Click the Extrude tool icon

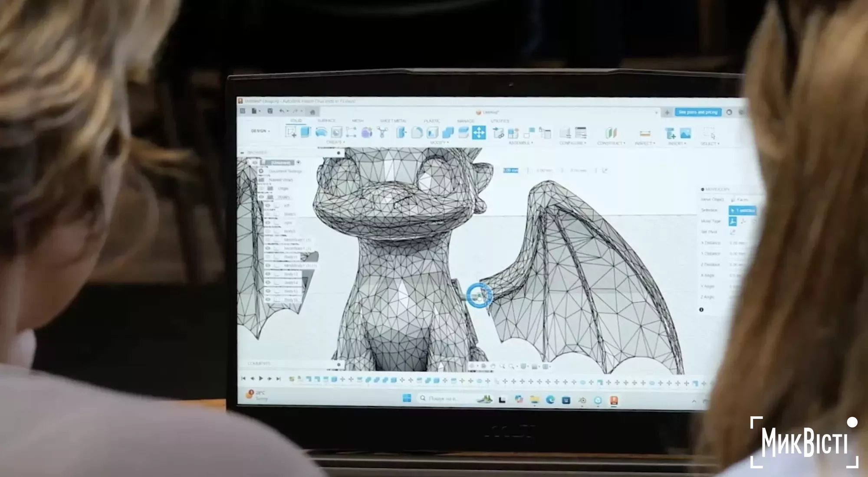[x=306, y=132]
